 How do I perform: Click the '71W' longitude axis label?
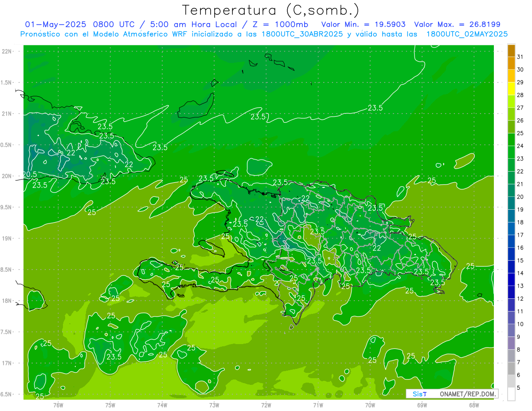click(318, 405)
